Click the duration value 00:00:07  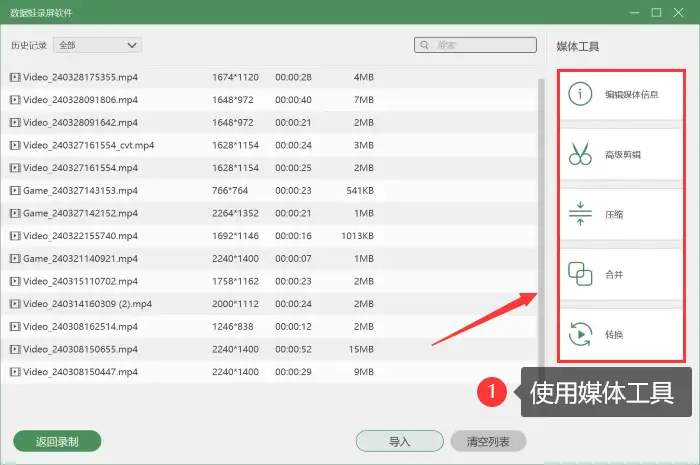coord(293,258)
